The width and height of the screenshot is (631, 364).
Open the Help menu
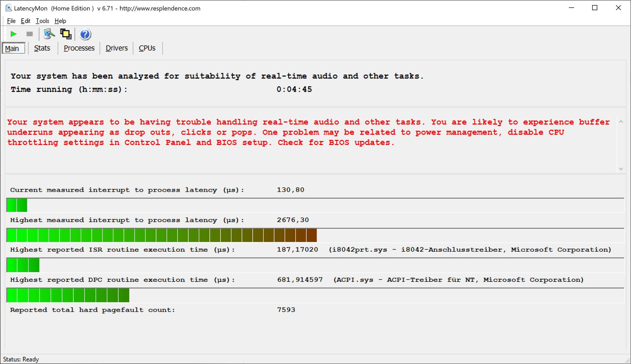point(60,21)
